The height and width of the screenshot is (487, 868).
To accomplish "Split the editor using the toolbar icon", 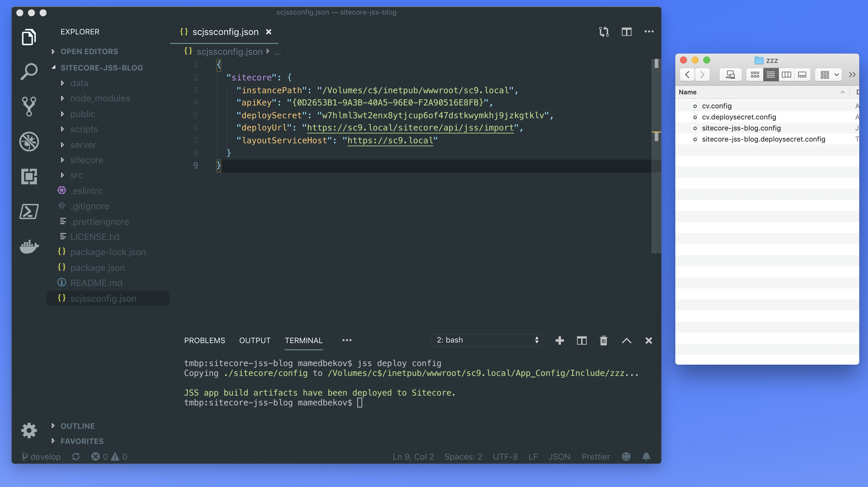I will 626,32.
